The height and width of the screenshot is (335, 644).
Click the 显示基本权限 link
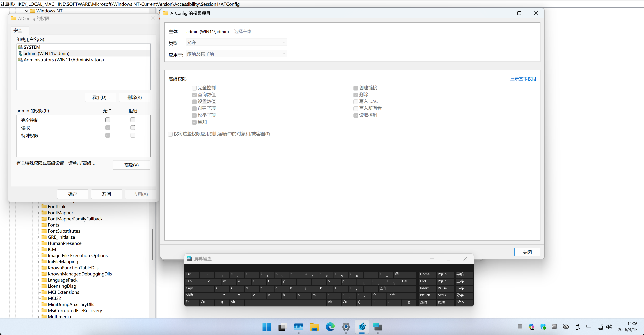[523, 79]
